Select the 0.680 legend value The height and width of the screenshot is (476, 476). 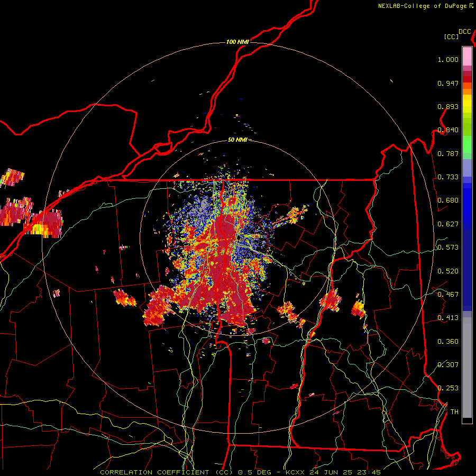click(448, 200)
